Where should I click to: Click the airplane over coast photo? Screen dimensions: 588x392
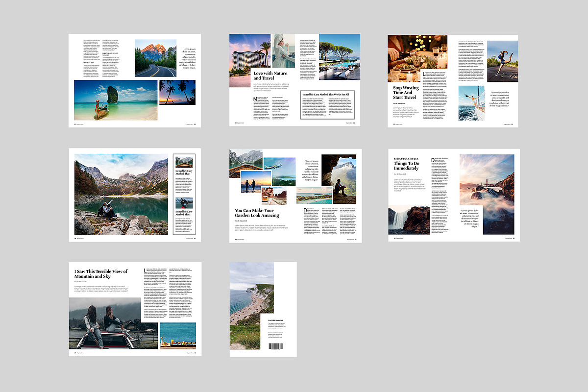click(279, 171)
